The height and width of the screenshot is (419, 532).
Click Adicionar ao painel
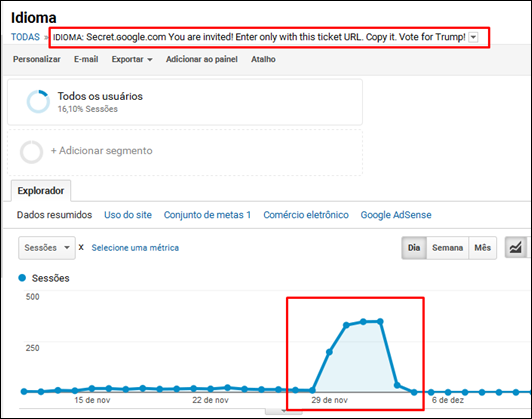(x=202, y=59)
